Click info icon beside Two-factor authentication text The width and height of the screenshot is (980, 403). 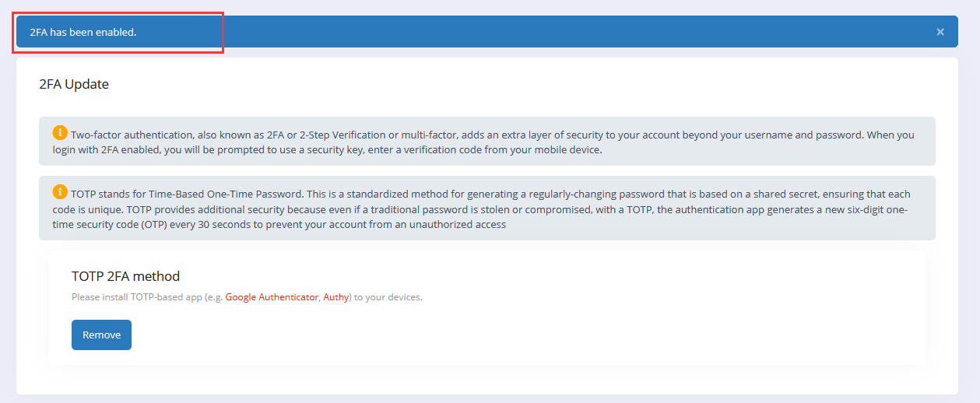pos(60,132)
